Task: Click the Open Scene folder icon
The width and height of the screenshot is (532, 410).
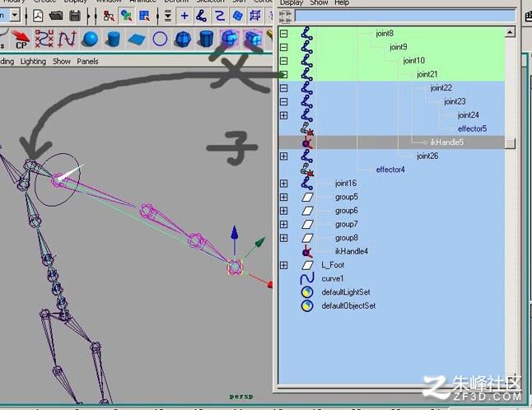Action: 56,16
